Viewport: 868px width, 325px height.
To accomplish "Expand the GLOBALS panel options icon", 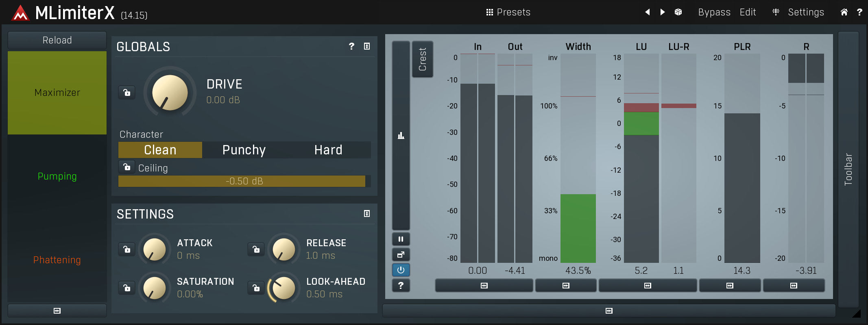I will coord(366,46).
